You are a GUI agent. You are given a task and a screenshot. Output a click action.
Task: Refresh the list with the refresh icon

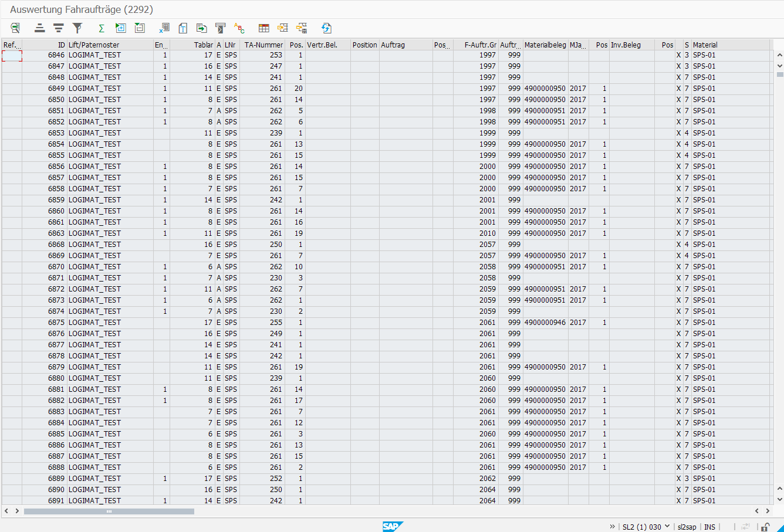coord(327,28)
